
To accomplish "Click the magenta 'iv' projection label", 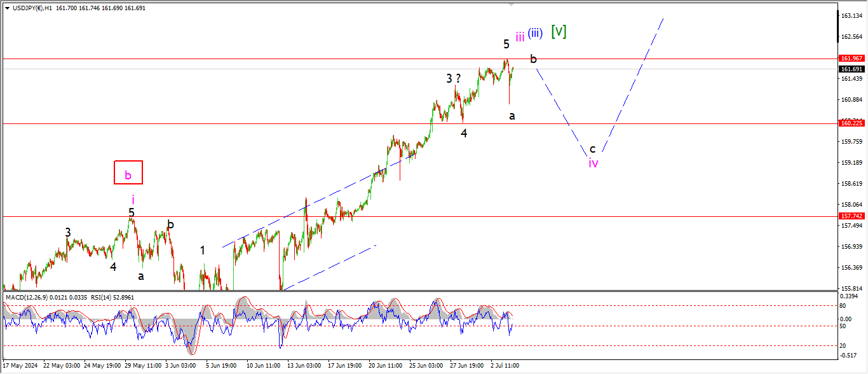I will click(593, 163).
